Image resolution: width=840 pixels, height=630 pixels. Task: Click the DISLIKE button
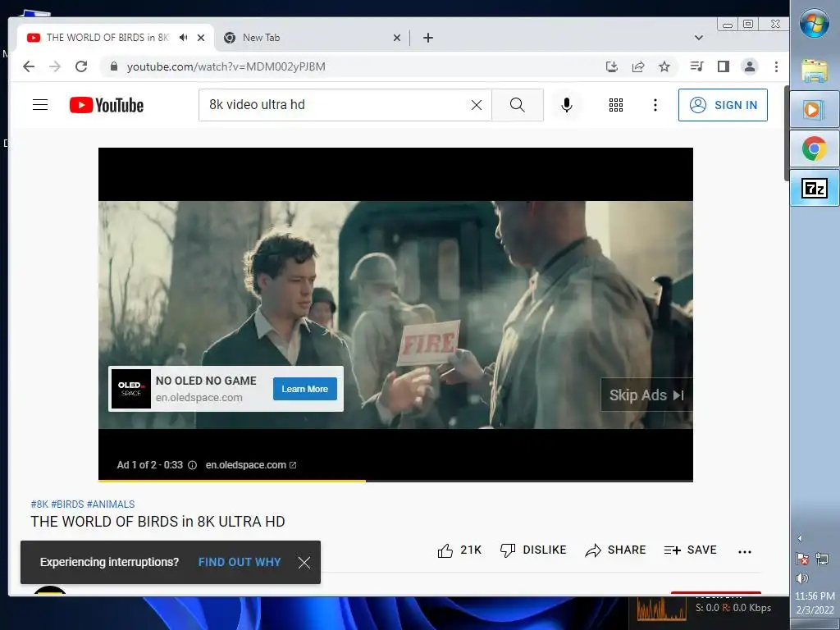coord(533,550)
